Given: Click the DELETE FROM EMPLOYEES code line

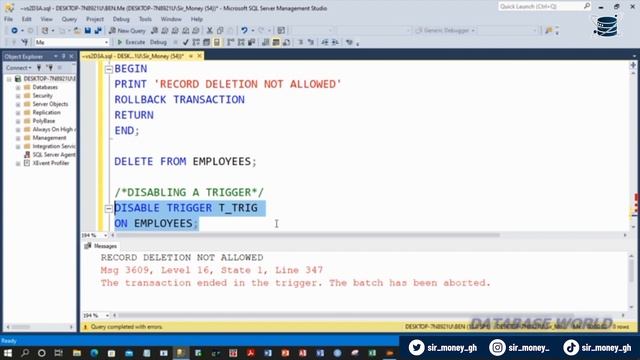Looking at the screenshot, I should tap(185, 161).
